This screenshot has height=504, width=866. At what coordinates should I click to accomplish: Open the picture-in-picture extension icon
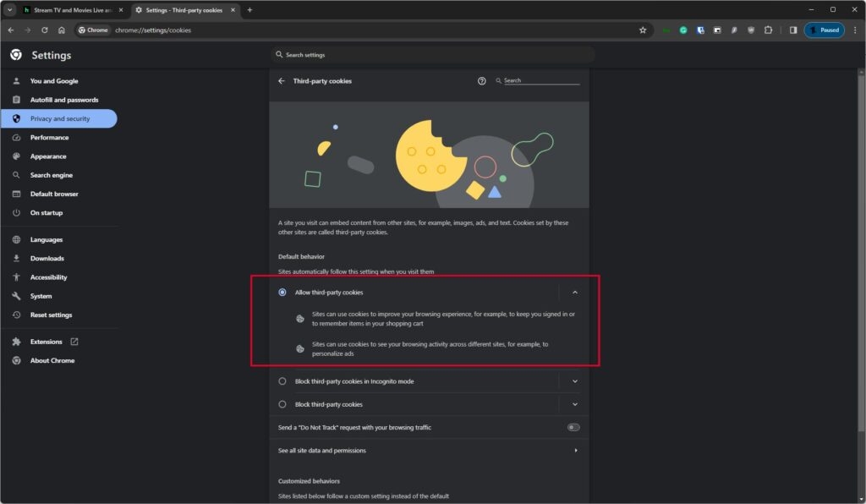coord(717,30)
